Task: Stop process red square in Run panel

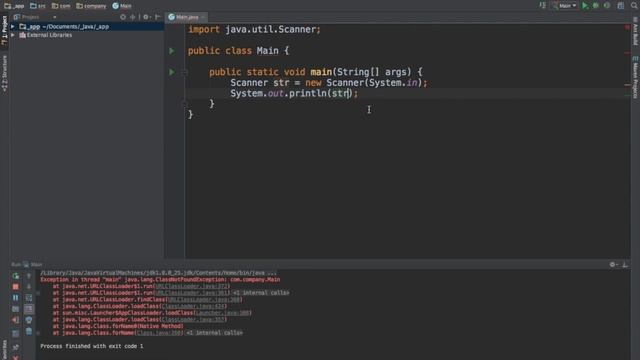Action: pyautogui.click(x=16, y=287)
